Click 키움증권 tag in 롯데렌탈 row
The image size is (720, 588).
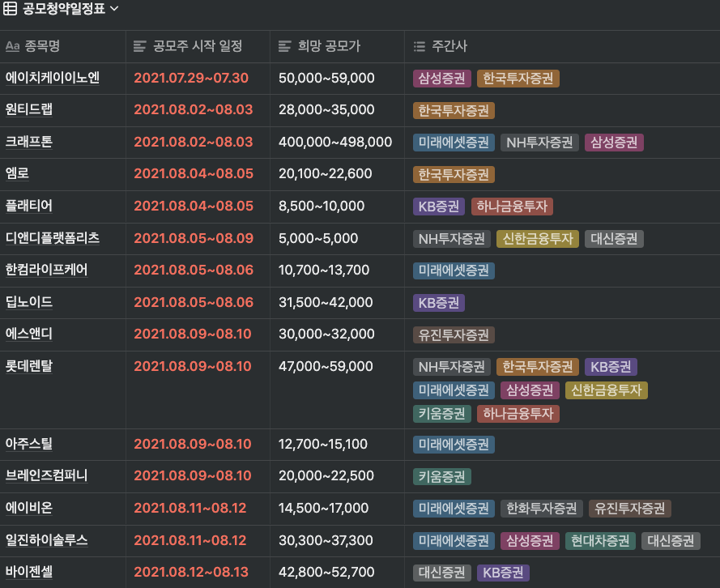441,414
